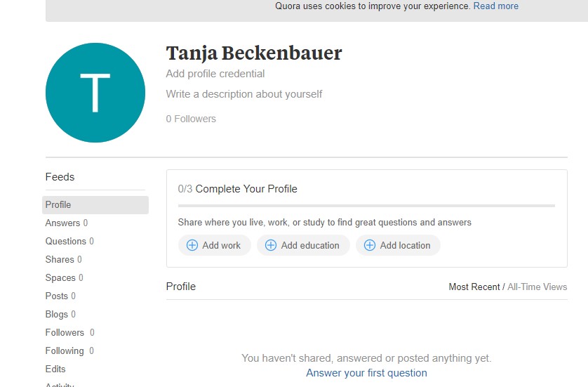The image size is (588, 387).
Task: Open the Answers feed item
Action: (x=67, y=223)
